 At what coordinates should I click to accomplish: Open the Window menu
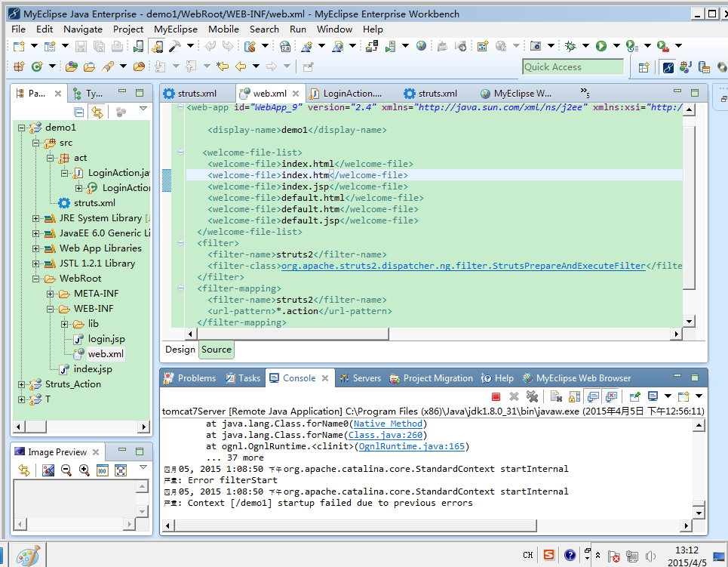tap(334, 29)
